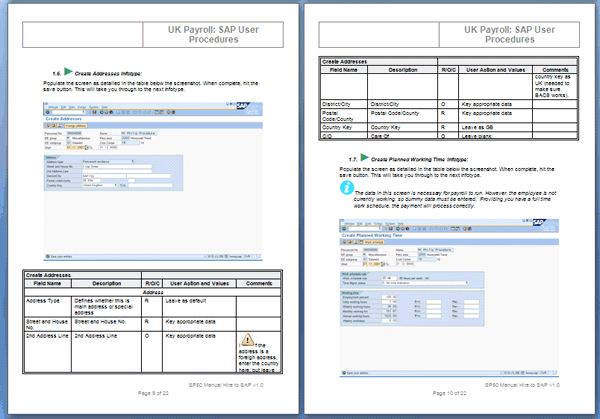Click the italic note about dummy payroll data
The height and width of the screenshot is (419, 600).
click(455, 199)
